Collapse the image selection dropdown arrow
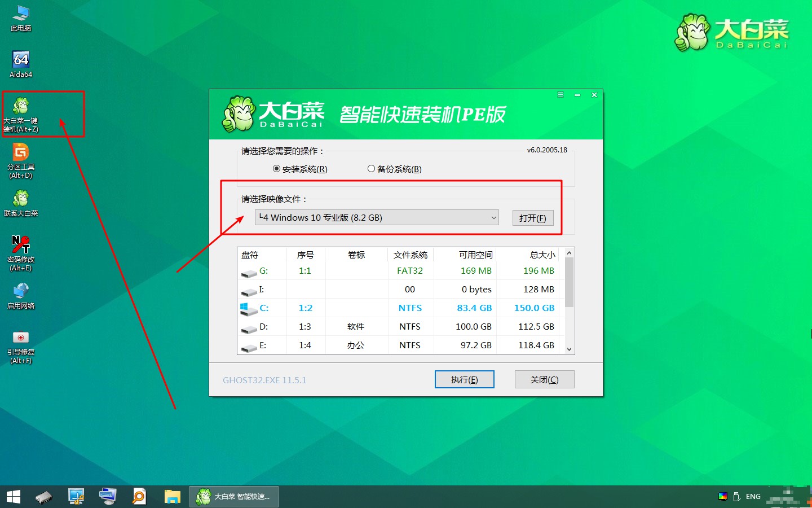 click(x=493, y=217)
